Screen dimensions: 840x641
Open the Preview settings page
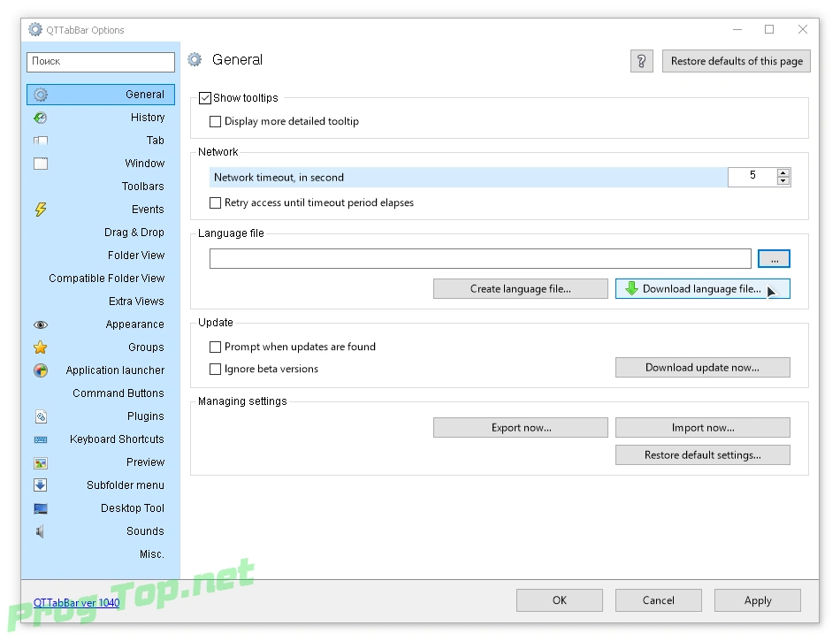coord(101,462)
